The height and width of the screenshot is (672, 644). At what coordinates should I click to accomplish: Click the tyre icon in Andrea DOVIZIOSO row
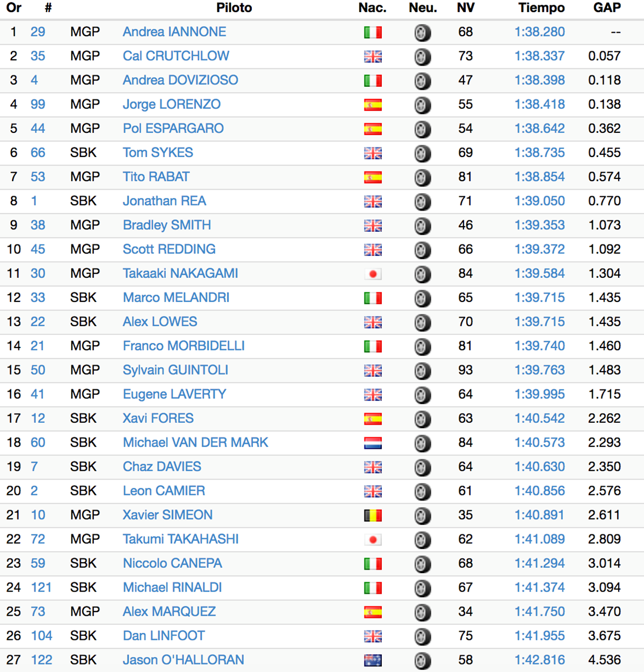(x=423, y=81)
